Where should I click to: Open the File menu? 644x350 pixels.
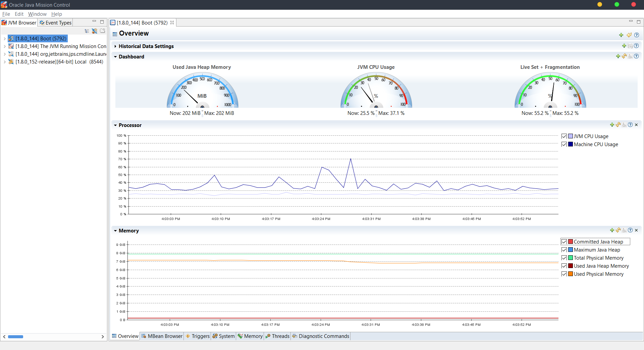click(x=6, y=14)
